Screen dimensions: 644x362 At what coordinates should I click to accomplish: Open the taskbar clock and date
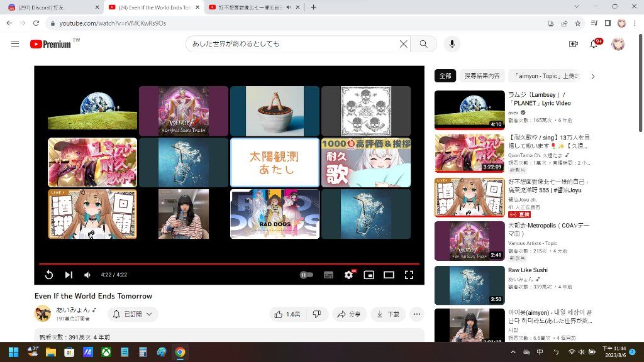[x=614, y=352]
